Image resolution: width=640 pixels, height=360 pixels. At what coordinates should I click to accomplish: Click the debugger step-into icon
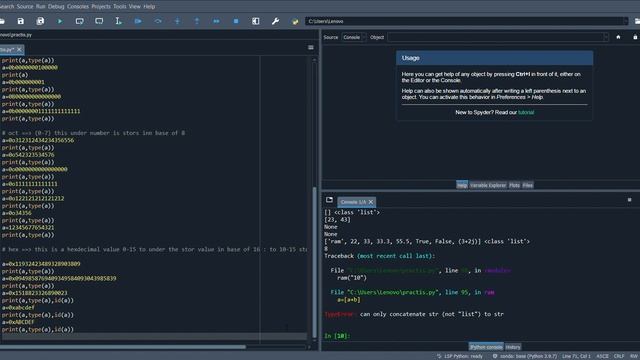177,21
